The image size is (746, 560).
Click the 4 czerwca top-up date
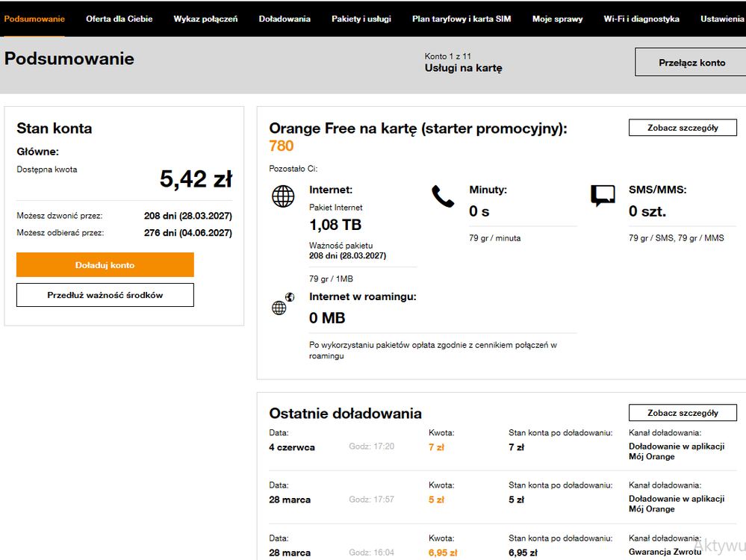[x=292, y=447]
